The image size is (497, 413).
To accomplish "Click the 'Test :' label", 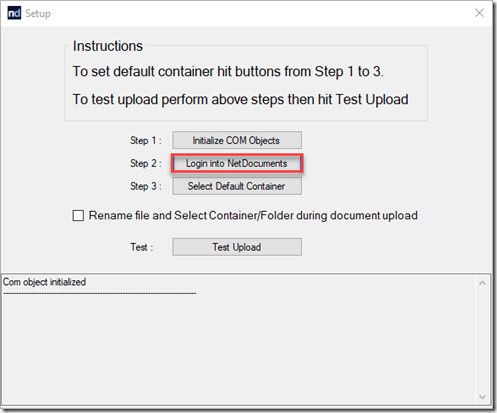I will [142, 247].
